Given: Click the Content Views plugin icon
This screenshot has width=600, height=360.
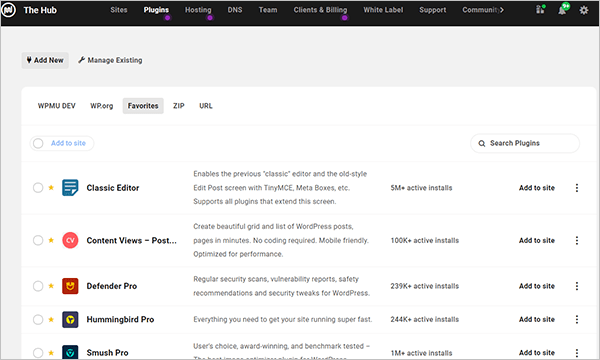Looking at the screenshot, I should coord(70,240).
